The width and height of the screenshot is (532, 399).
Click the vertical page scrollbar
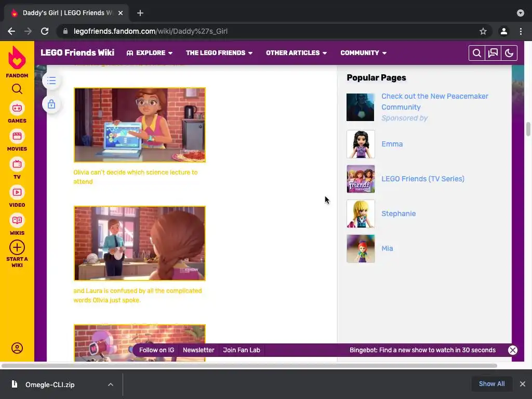tap(528, 129)
